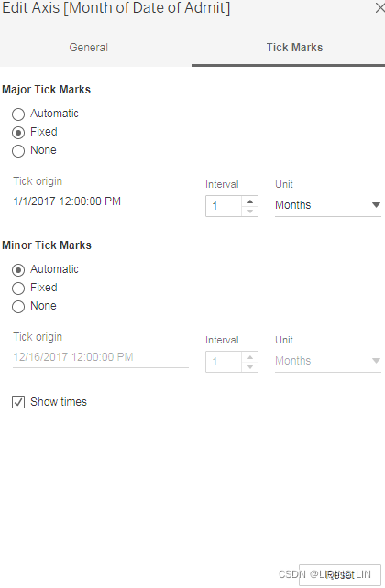Decrease Major Interval with down arrow

250,212
